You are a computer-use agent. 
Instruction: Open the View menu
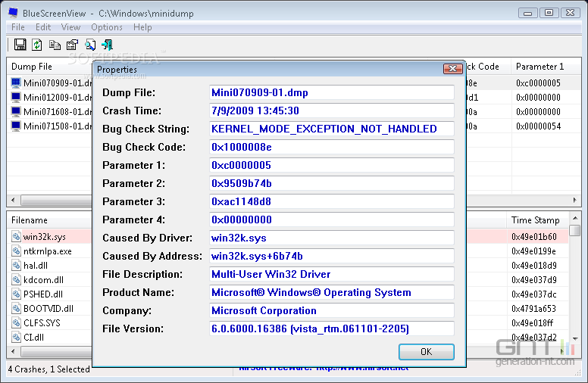click(x=70, y=27)
